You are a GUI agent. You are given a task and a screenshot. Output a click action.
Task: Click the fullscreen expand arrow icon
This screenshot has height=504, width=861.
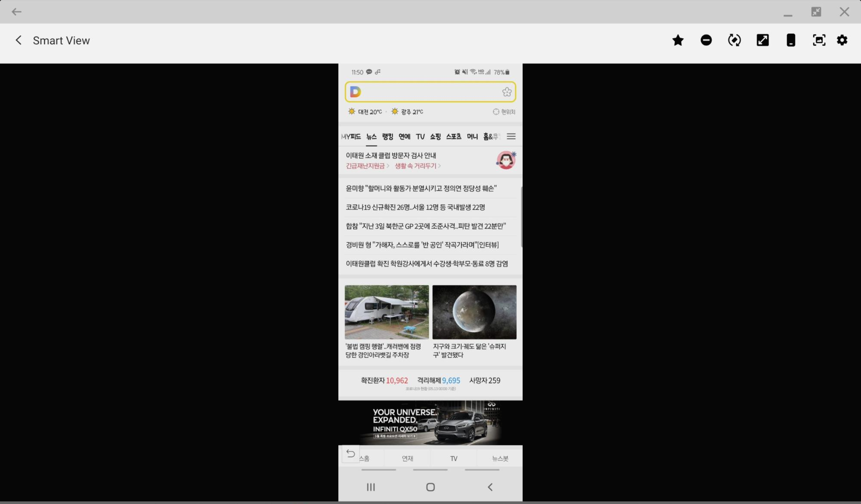coord(762,40)
